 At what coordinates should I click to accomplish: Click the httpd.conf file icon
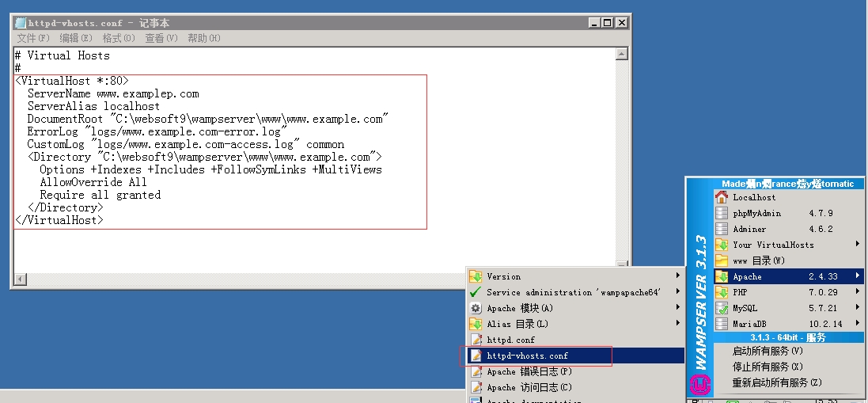coord(476,340)
